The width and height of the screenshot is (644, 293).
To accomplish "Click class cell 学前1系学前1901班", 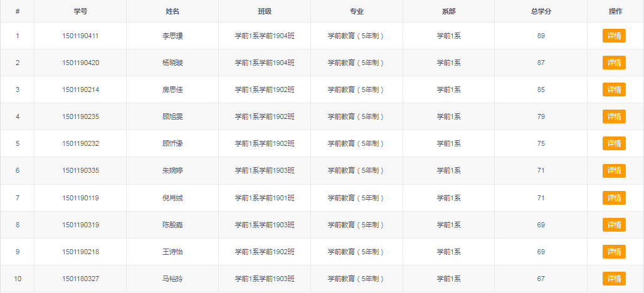I will [265, 198].
